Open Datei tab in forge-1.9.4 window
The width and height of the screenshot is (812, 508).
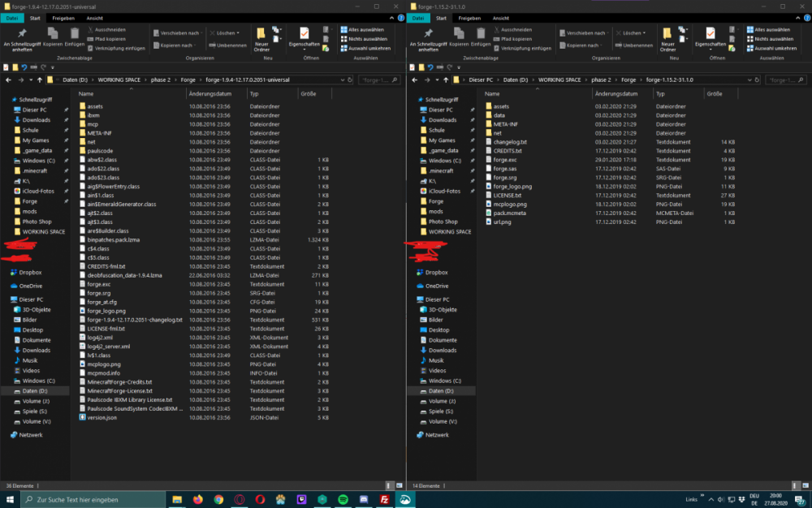click(x=12, y=18)
